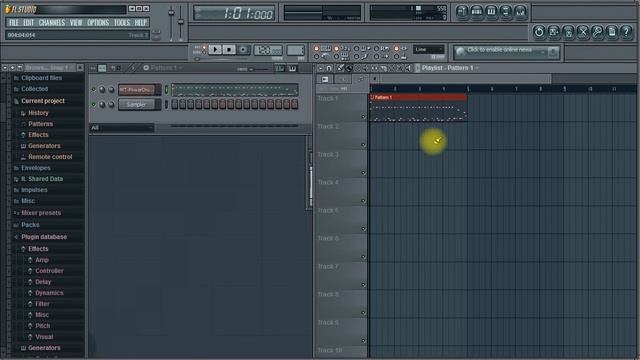This screenshot has height=360, width=640.
Task: Open the All channel filter dropdown
Action: 122,128
